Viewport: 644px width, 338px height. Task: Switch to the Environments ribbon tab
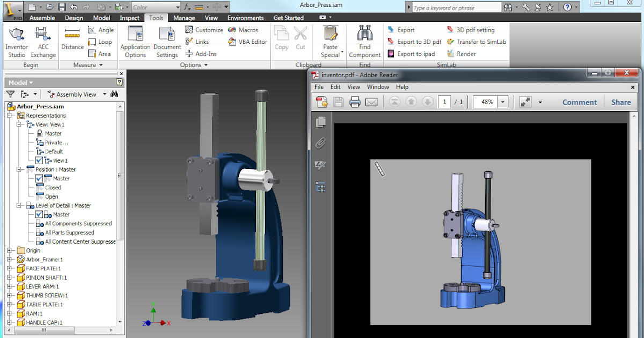coord(246,18)
